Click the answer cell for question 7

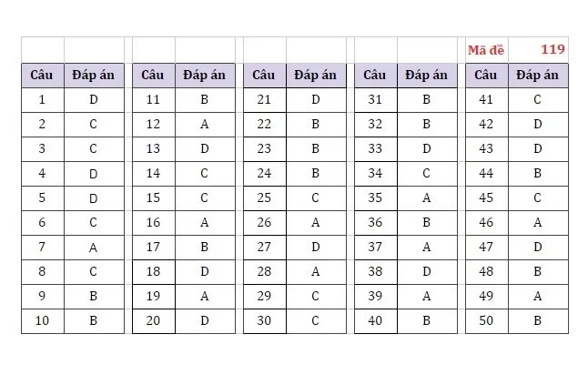pos(94,248)
